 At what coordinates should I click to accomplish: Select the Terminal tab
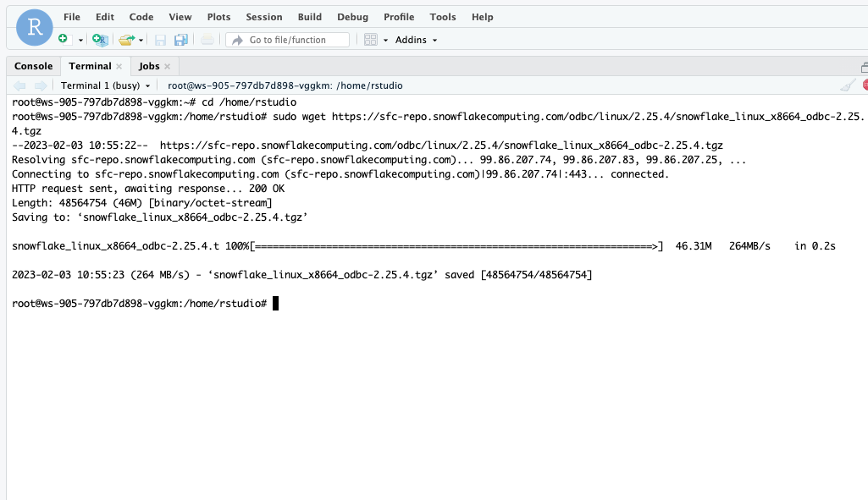(x=90, y=66)
